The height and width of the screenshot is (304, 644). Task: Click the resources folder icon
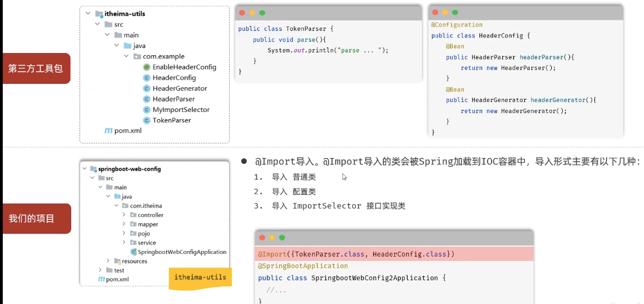[x=118, y=261]
